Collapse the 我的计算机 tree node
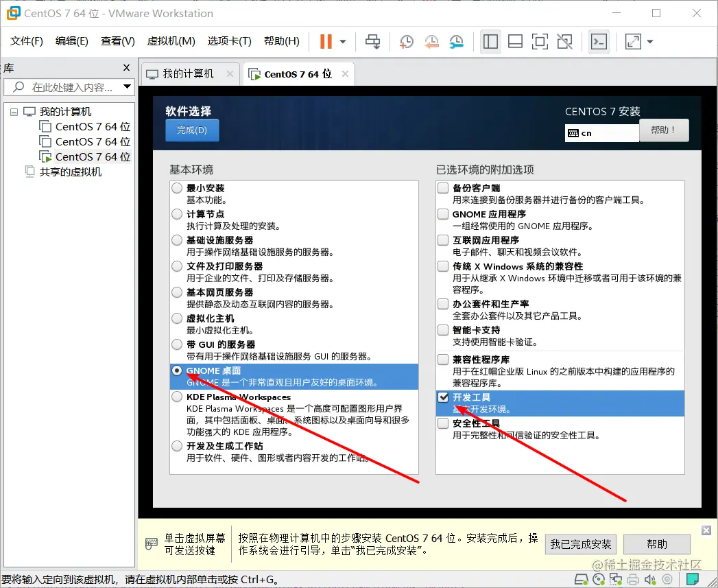718x588 pixels. pyautogui.click(x=14, y=112)
